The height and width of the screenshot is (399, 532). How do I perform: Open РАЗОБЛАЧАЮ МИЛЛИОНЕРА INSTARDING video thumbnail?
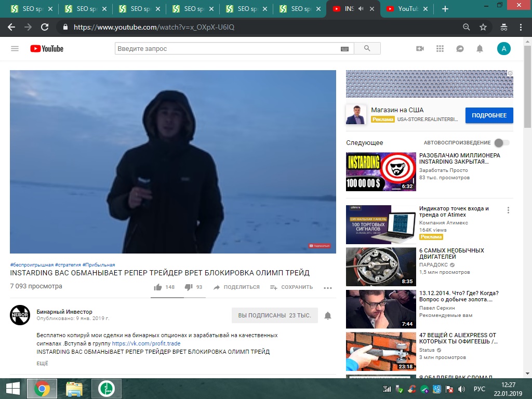tap(381, 171)
